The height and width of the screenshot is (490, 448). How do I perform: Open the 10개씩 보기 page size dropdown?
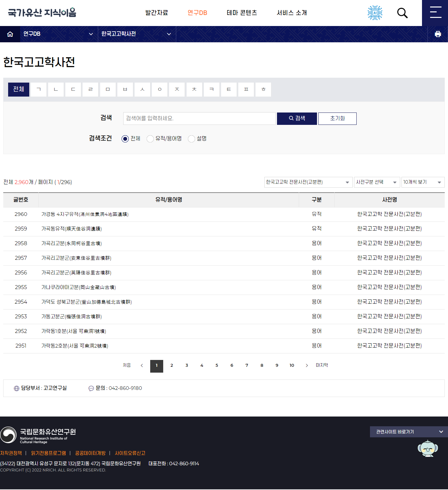pos(423,182)
